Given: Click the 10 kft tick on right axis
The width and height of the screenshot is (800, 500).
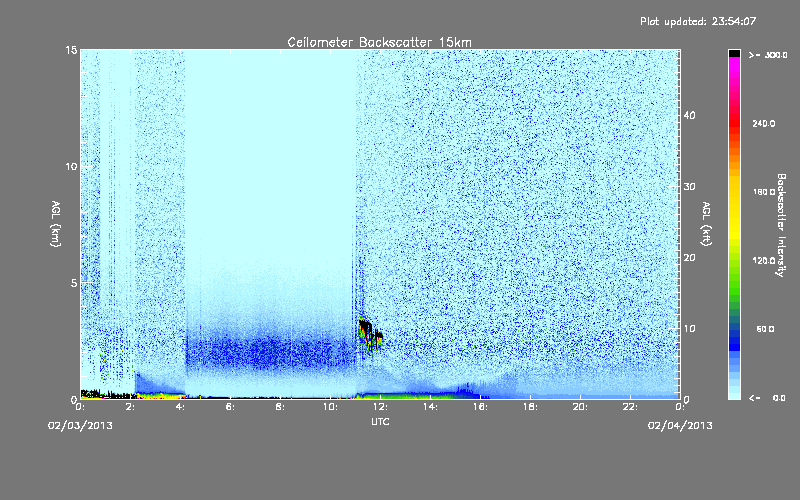Looking at the screenshot, I should [x=689, y=329].
